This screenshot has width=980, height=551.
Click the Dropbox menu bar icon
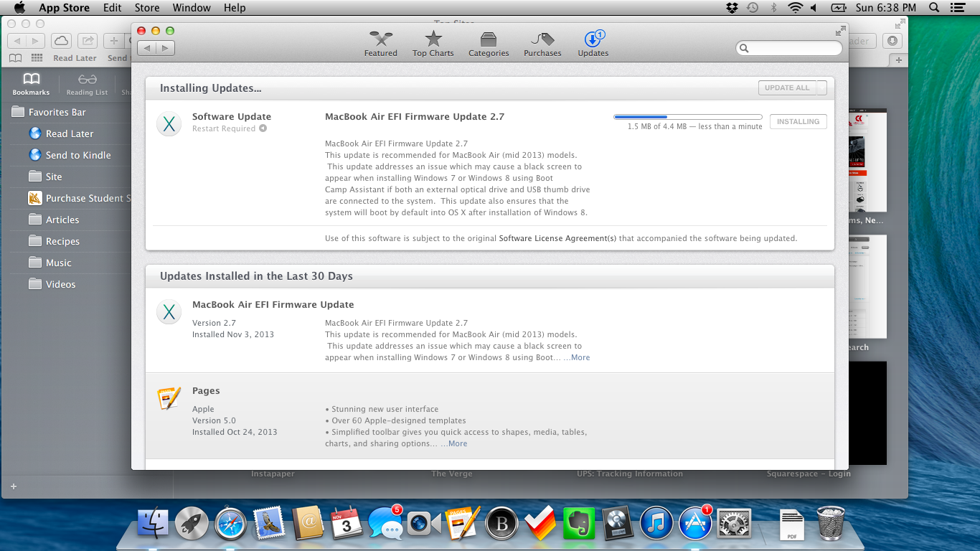[x=732, y=8]
